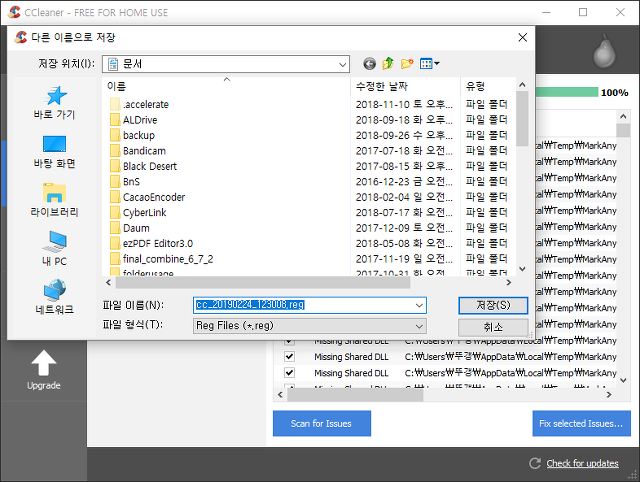Click the 100% green progress bar
The width and height of the screenshot is (640, 482).
(567, 92)
